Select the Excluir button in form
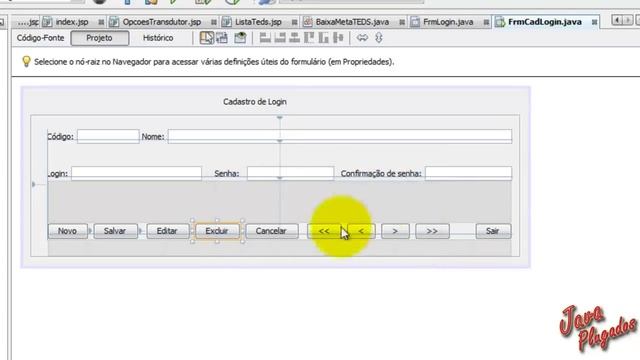This screenshot has width=640, height=360. (217, 231)
